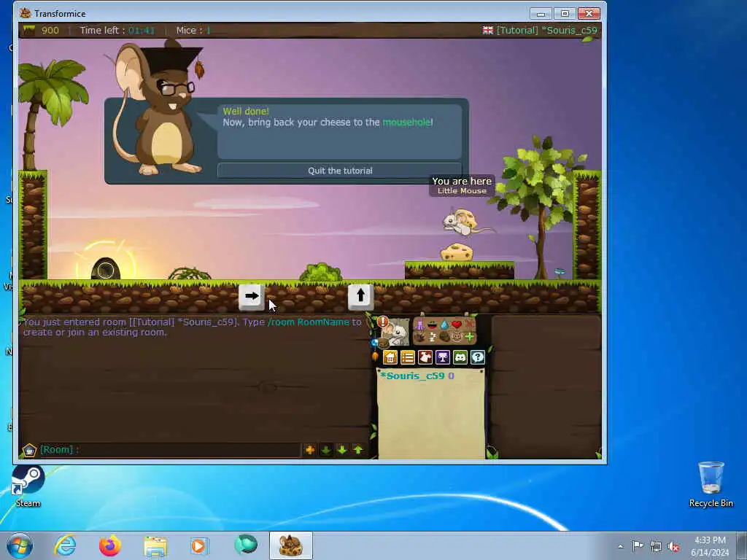Click the glowing mousehole entrance
The image size is (747, 560).
[105, 268]
